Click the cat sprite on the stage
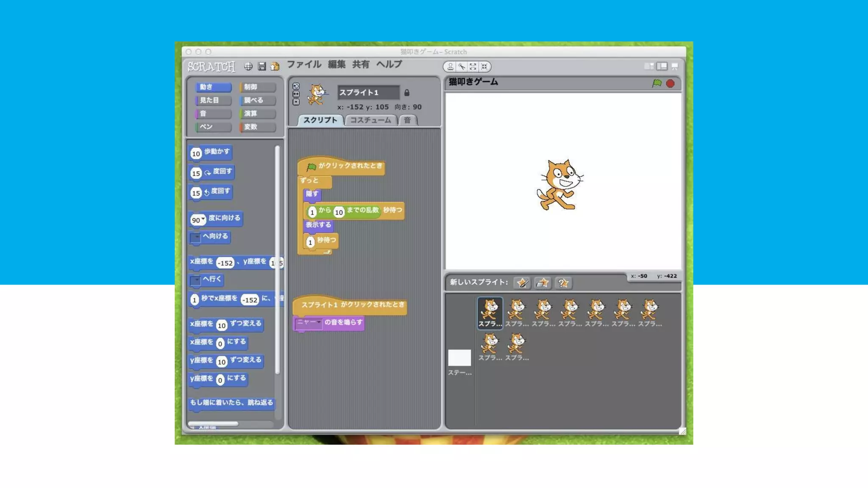The image size is (868, 488). pyautogui.click(x=560, y=184)
